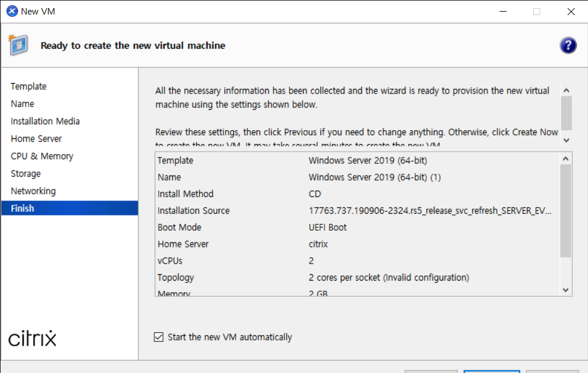Image resolution: width=588 pixels, height=373 pixels.
Task: Select the Name value Windows Server 2019 (64-bit) (1)
Action: click(x=375, y=177)
